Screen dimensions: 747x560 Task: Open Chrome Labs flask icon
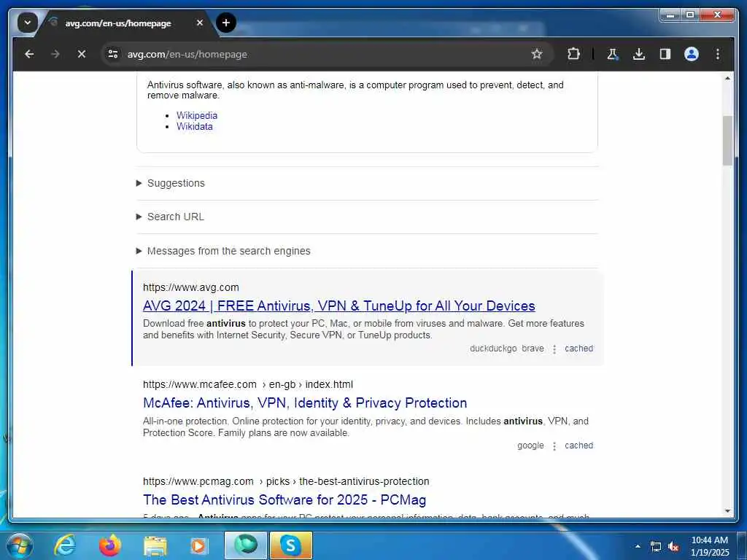(613, 54)
